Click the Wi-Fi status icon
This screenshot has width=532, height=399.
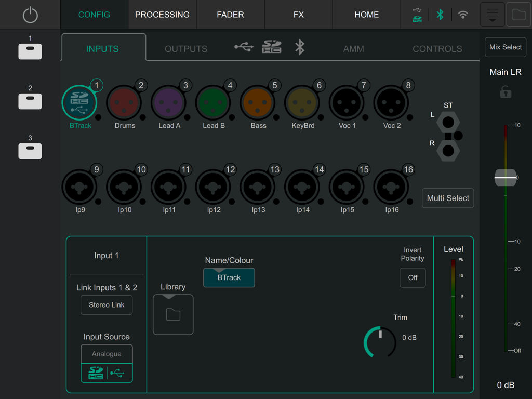point(463,15)
